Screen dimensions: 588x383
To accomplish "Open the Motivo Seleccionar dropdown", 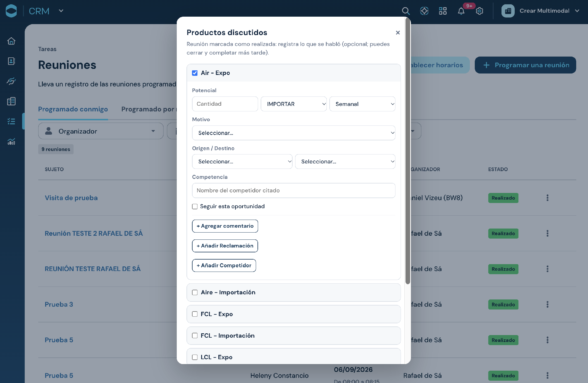I will point(293,133).
